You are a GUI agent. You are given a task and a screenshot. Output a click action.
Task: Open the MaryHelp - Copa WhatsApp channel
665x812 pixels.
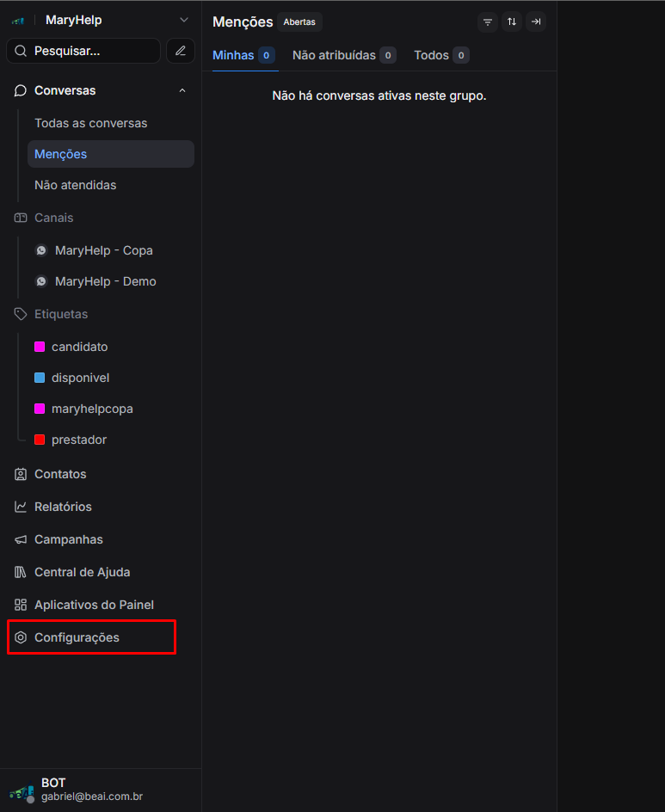(103, 250)
